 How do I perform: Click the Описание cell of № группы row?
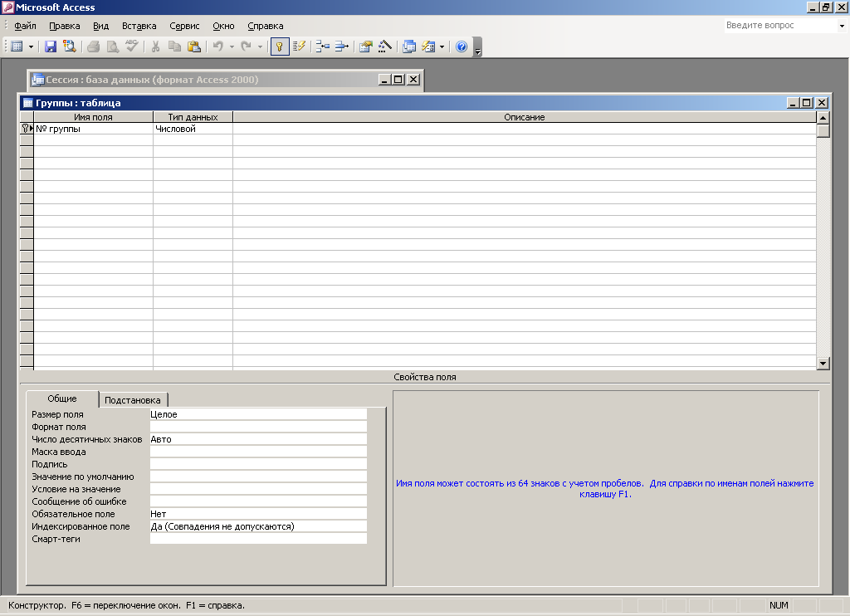(x=525, y=129)
